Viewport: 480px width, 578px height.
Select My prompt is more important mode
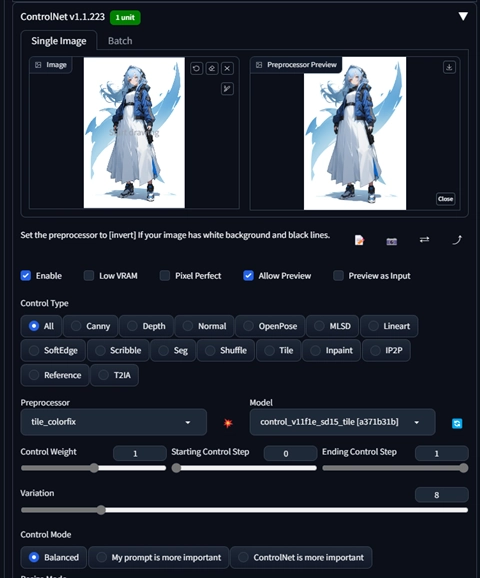tap(159, 557)
